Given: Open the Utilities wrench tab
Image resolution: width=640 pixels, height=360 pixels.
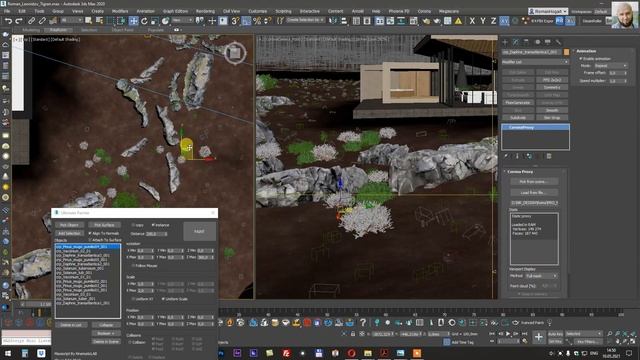Looking at the screenshot, I should tap(558, 42).
